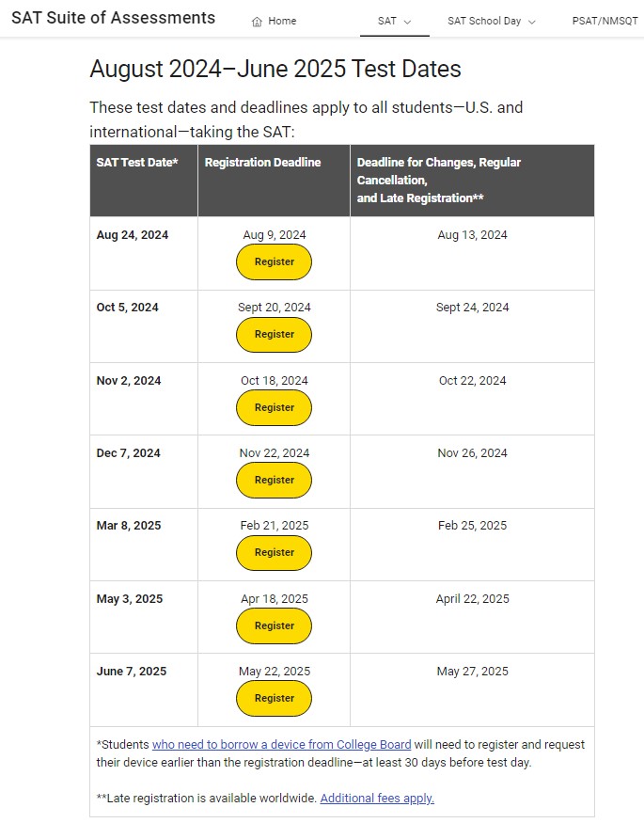Screen dimensions: 644x823
Task: Register for the Dec 7, 2024 test
Action: coord(274,480)
